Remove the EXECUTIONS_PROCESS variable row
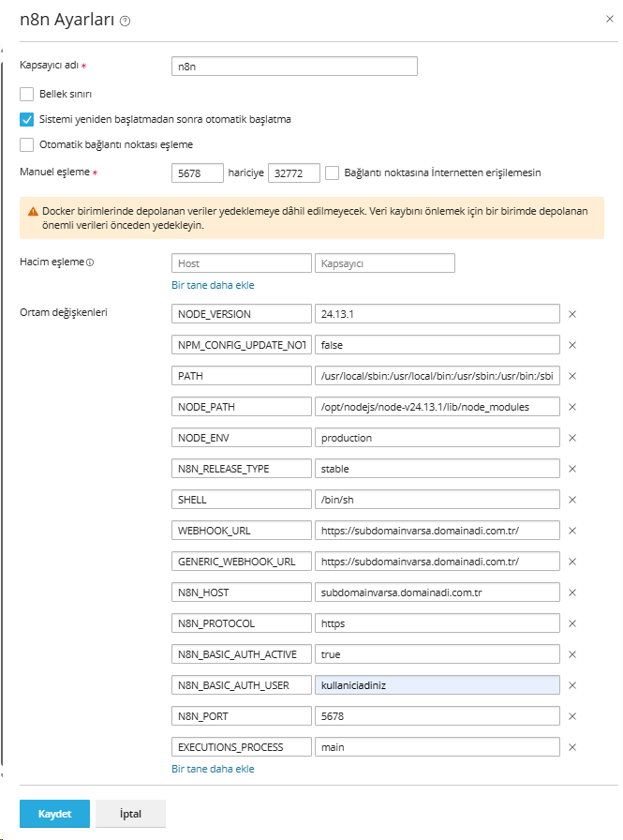Image resolution: width=623 pixels, height=840 pixels. click(x=572, y=747)
